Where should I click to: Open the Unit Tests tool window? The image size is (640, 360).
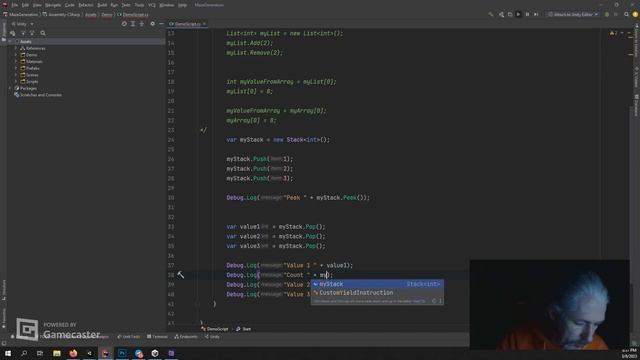[129, 337]
